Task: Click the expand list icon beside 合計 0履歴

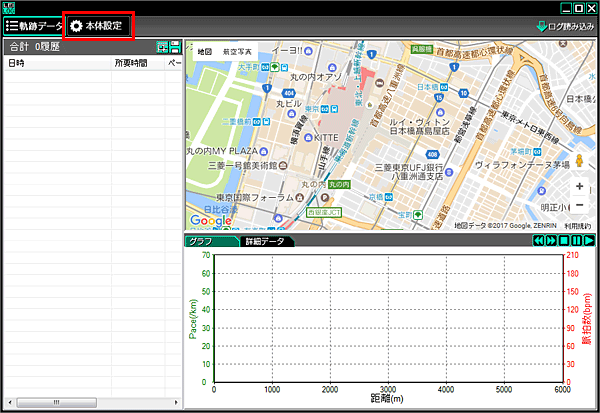Action: point(162,47)
